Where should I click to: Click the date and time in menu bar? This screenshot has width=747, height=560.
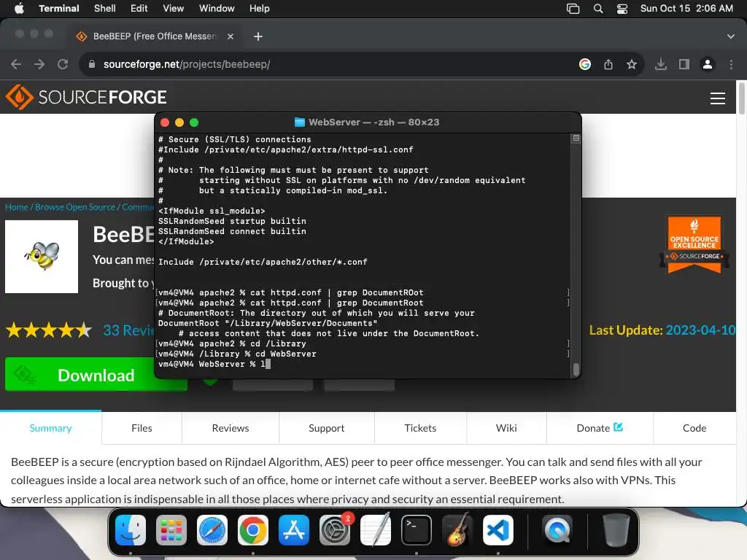[686, 8]
